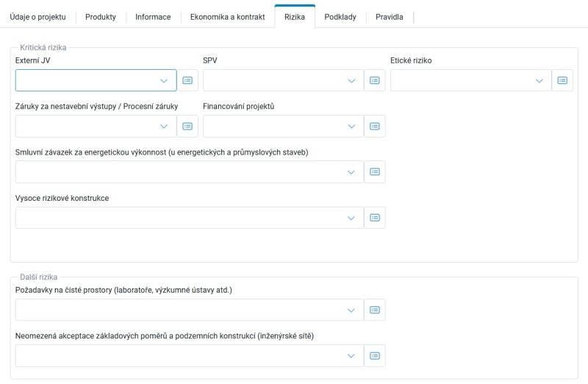Image resolution: width=588 pixels, height=384 pixels.
Task: Switch to the Ekonomika a kontrakt tab
Action: point(227,17)
